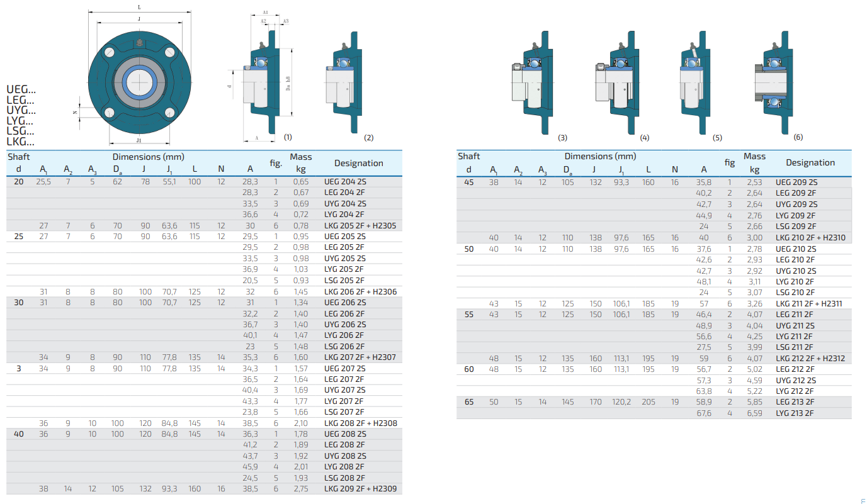Image resolution: width=867 pixels, height=504 pixels.
Task: Select designation LKG 205 2F + H2305
Action: [360, 225]
